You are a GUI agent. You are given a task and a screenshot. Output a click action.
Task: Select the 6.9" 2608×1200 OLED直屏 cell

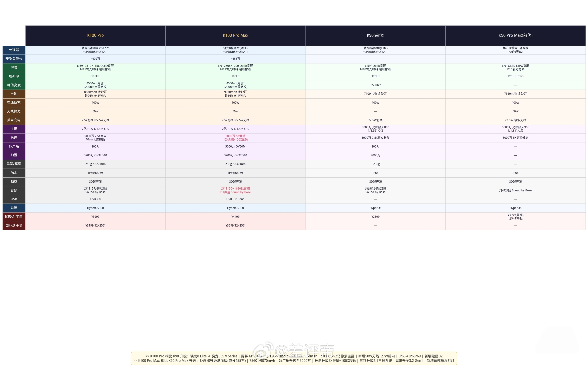pyautogui.click(x=235, y=68)
